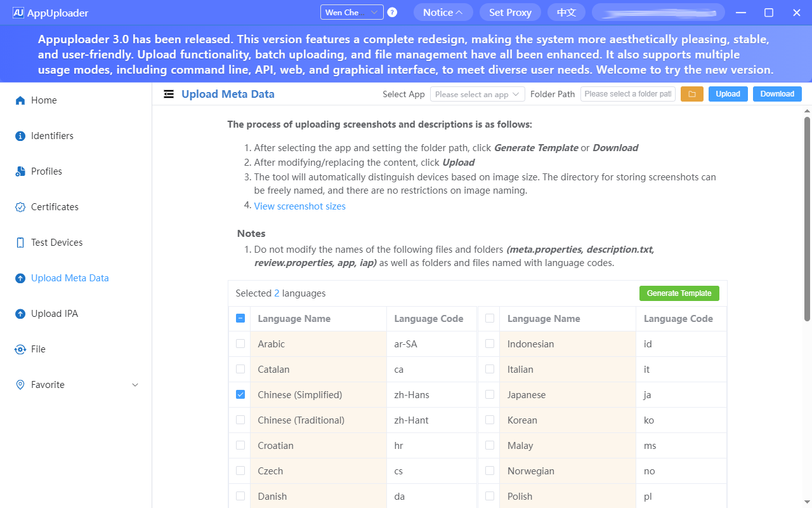The height and width of the screenshot is (508, 812).
Task: Check the Korean language checkbox
Action: click(490, 420)
